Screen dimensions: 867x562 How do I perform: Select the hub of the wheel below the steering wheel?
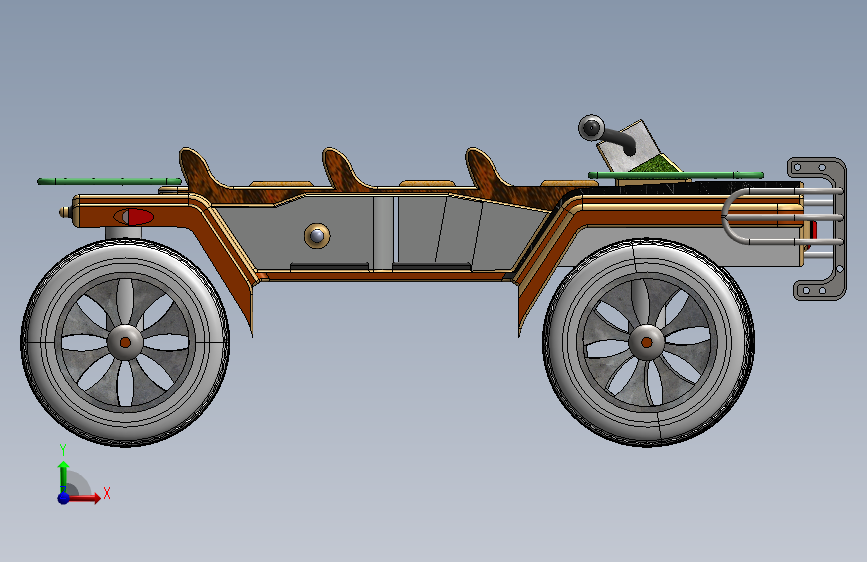pos(647,342)
